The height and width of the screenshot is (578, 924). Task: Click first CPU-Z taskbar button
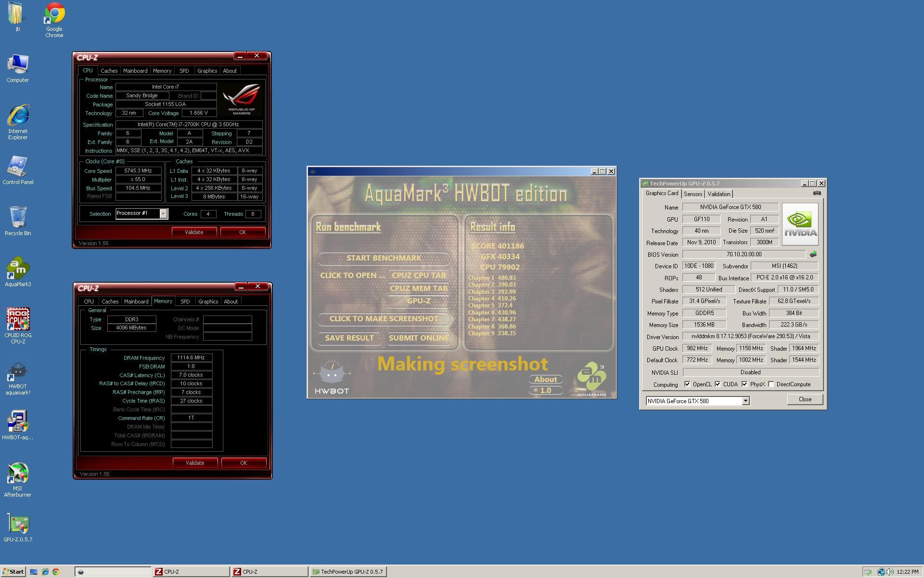click(x=191, y=572)
